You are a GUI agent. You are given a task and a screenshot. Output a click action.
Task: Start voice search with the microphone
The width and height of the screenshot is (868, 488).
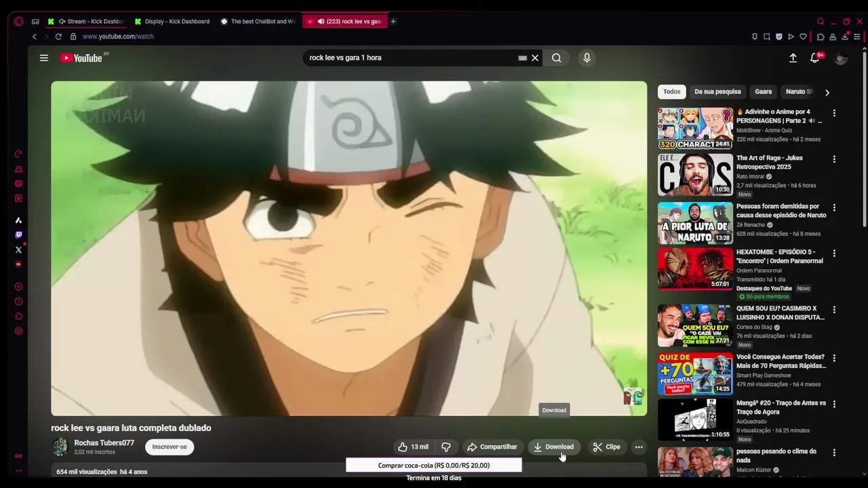tap(587, 58)
